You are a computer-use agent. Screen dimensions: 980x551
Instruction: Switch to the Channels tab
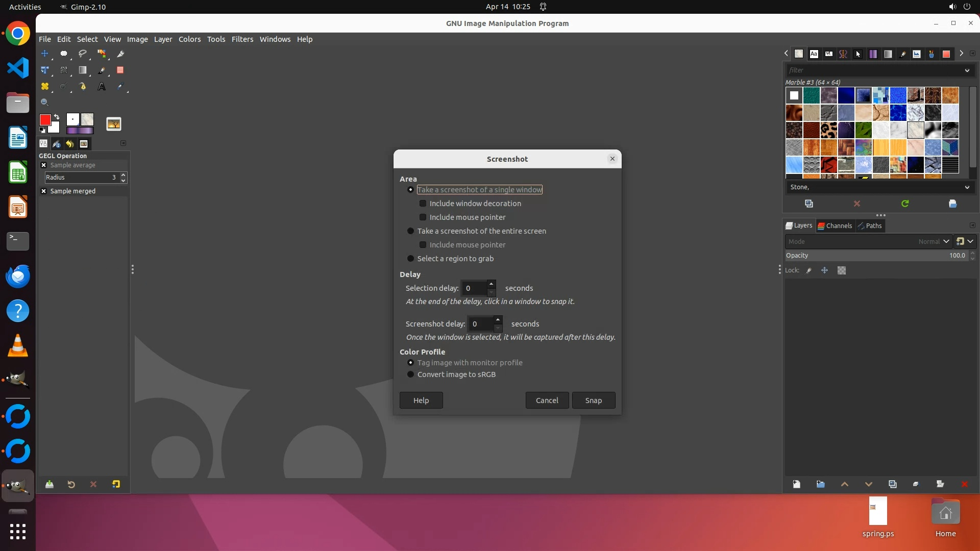[x=835, y=226]
